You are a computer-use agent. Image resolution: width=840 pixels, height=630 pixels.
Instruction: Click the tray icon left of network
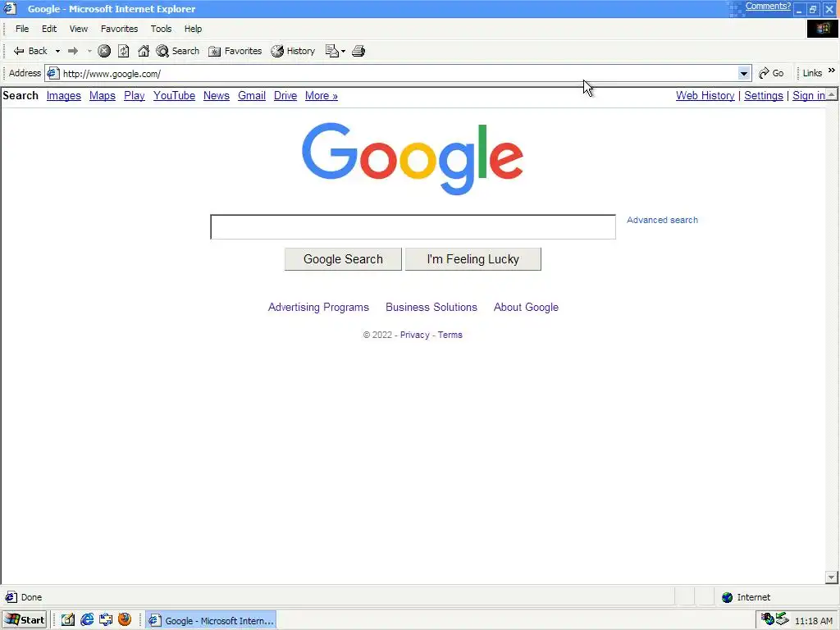(767, 619)
